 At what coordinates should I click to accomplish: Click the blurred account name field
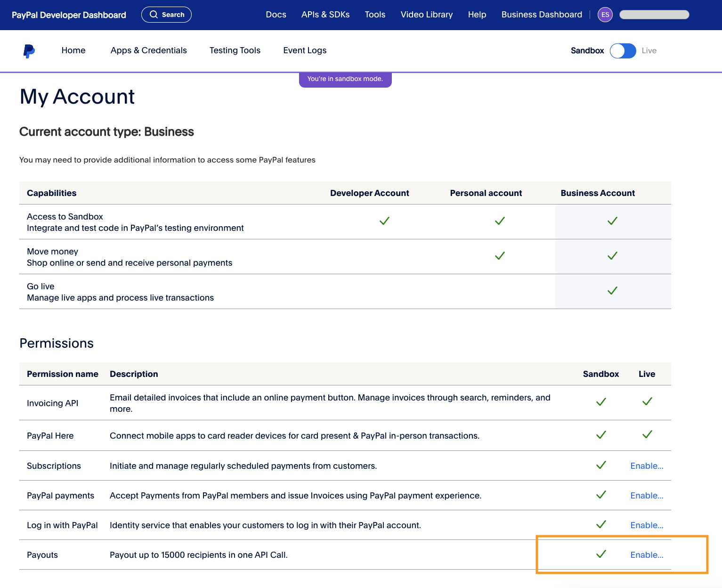point(654,15)
